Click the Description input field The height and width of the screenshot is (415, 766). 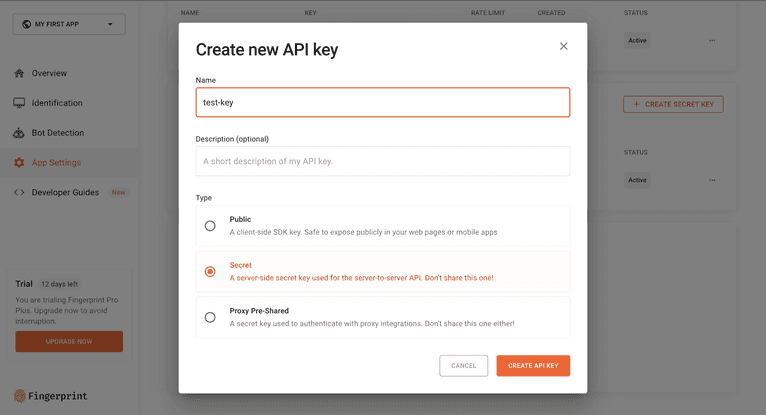[x=382, y=161]
